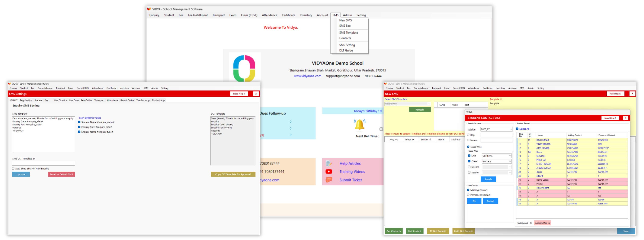
Task: Click Duplicate Mob No pink legend swatch
Action: pos(542,223)
